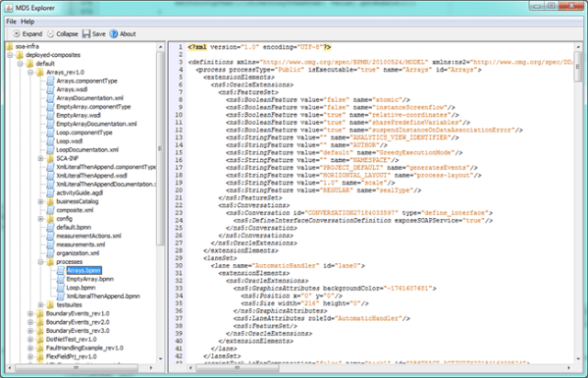Click the composite.xml file icon
Viewport: 588px width, 378px height.
(51, 211)
